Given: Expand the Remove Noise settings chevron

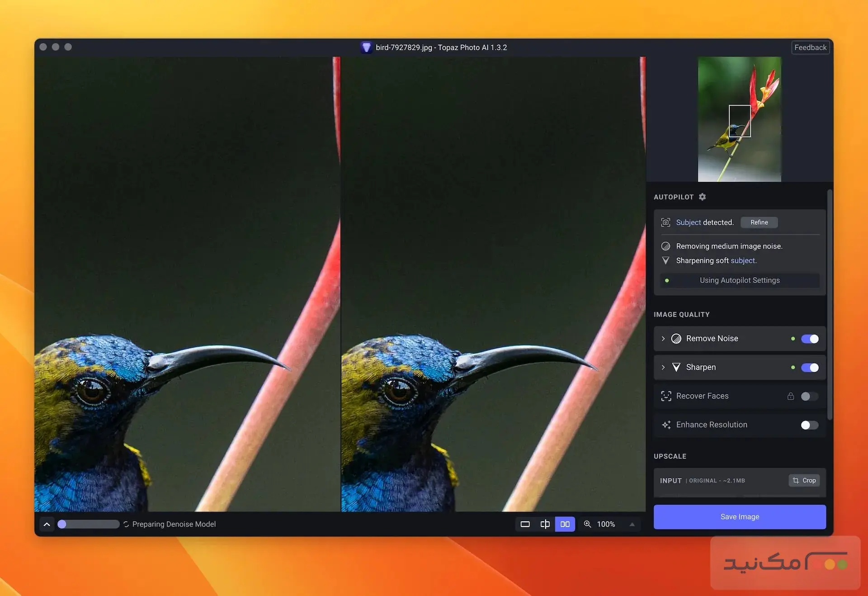Looking at the screenshot, I should 663,338.
